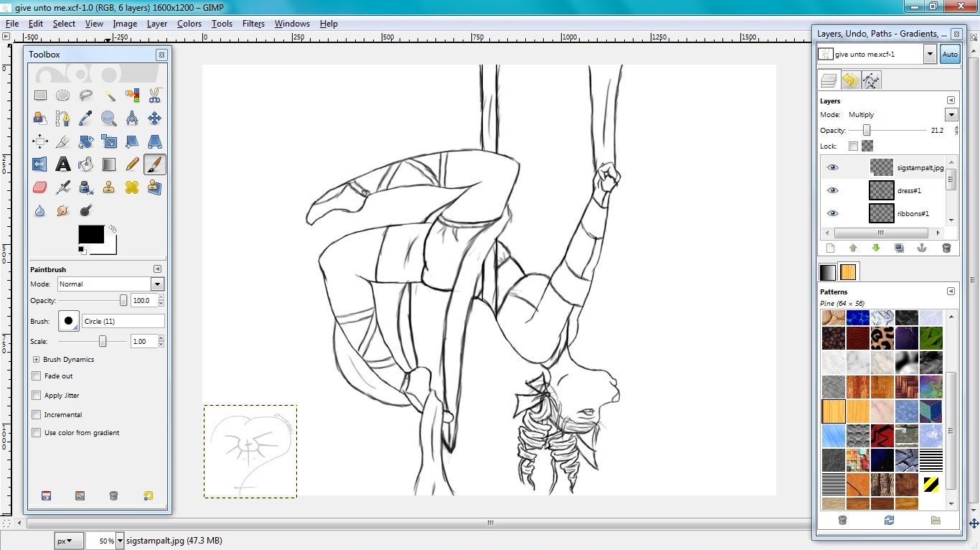The width and height of the screenshot is (980, 550).
Task: Open the layer Mode Multiply dropdown
Action: [951, 115]
